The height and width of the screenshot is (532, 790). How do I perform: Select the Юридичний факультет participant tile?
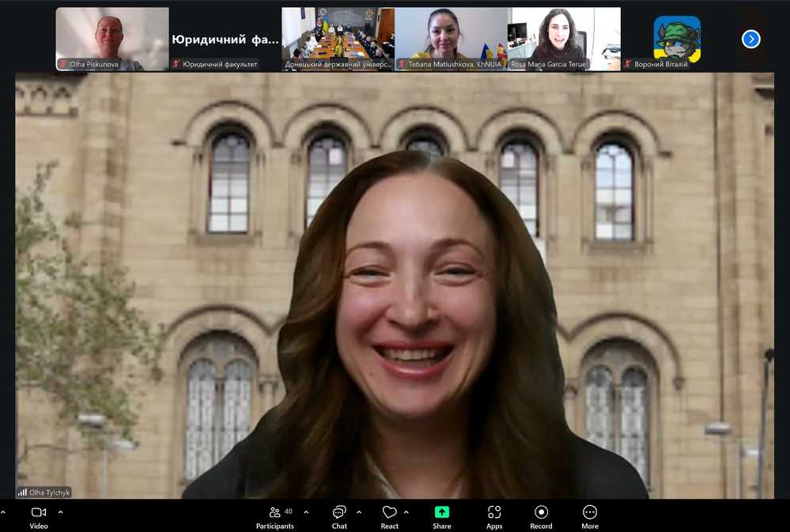click(x=225, y=39)
